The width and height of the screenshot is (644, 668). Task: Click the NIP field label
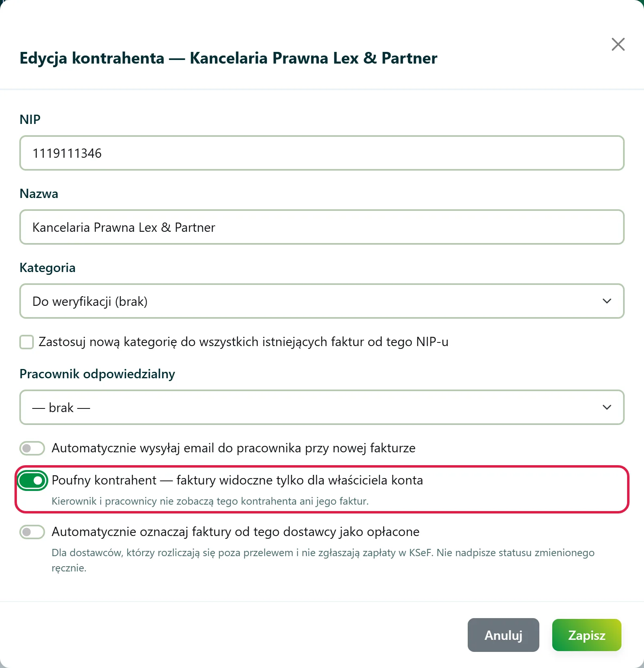pos(30,120)
